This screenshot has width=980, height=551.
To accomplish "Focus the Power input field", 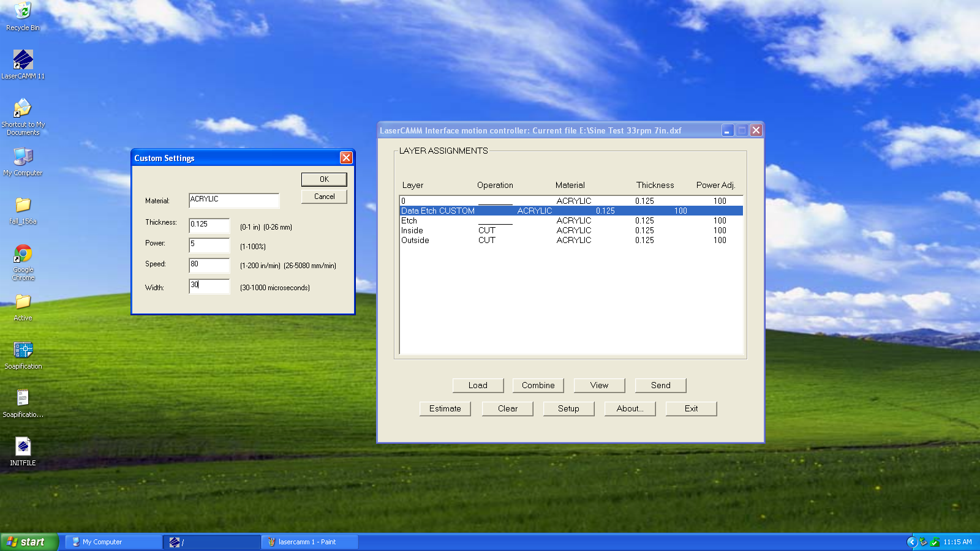I will click(209, 245).
